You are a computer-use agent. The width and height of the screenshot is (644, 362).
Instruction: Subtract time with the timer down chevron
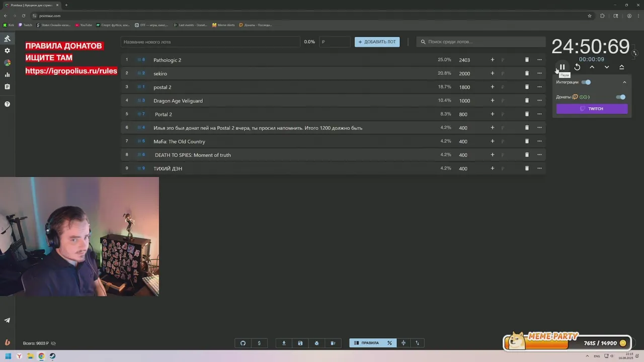[607, 67]
